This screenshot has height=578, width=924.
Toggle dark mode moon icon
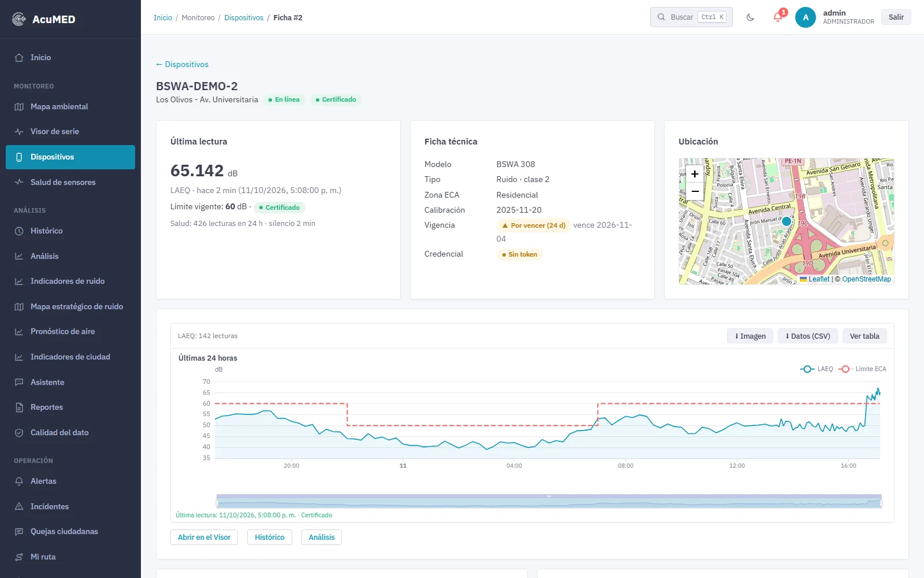[750, 17]
